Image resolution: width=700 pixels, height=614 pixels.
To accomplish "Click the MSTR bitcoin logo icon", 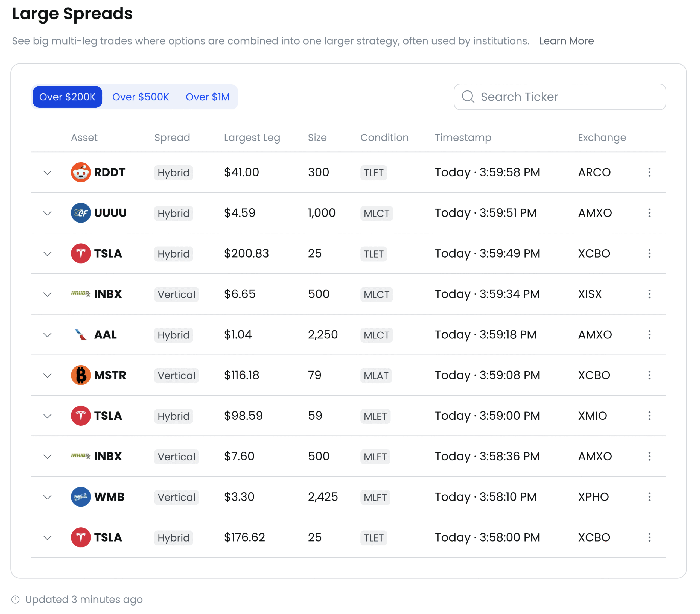I will click(x=80, y=375).
